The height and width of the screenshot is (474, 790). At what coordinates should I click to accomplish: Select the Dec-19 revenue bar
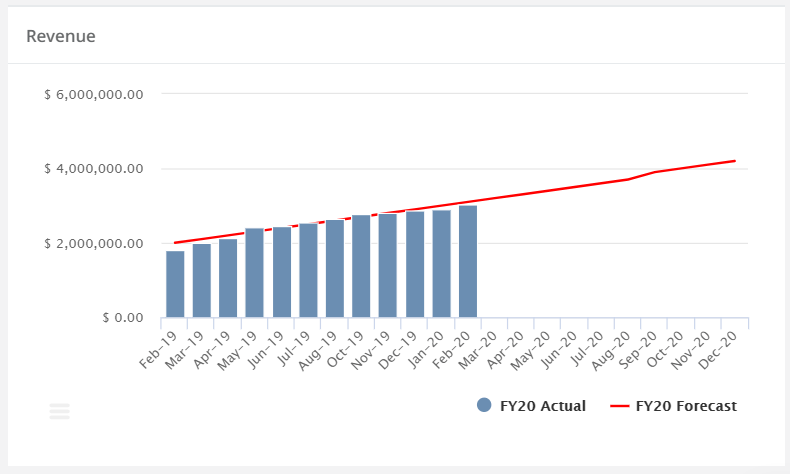click(x=415, y=264)
